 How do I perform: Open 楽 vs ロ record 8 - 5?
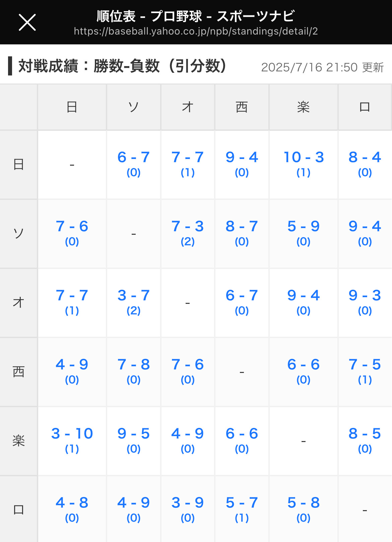click(365, 440)
